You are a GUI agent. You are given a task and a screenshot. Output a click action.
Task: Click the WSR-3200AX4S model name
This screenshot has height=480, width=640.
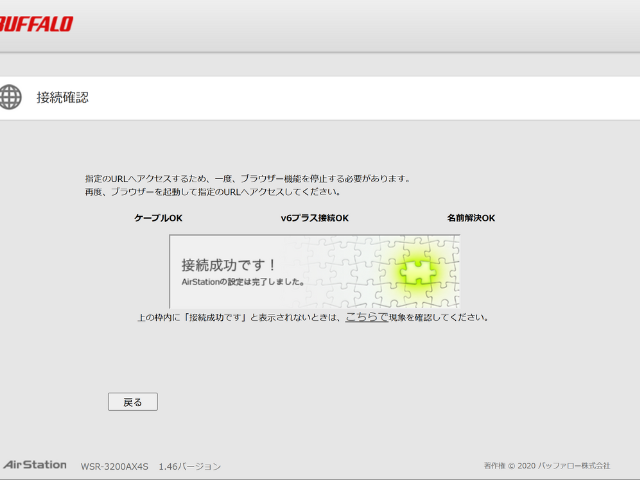click(x=114, y=466)
